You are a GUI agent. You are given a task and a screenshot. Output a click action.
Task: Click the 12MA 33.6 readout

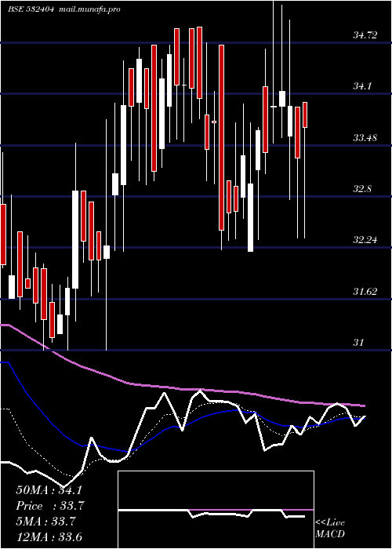click(x=49, y=537)
